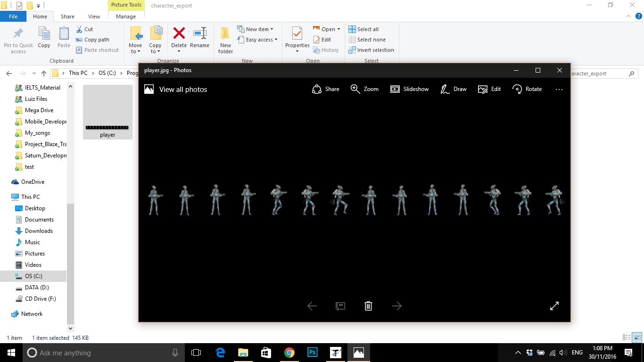Switch to the View ribbon tab
Image resolution: width=644 pixels, height=362 pixels.
click(x=94, y=16)
